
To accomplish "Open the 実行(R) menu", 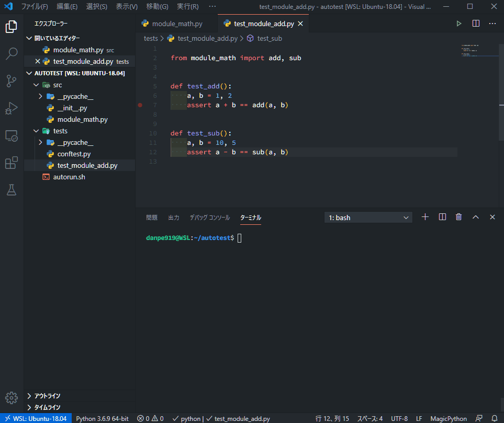I will tap(188, 6).
